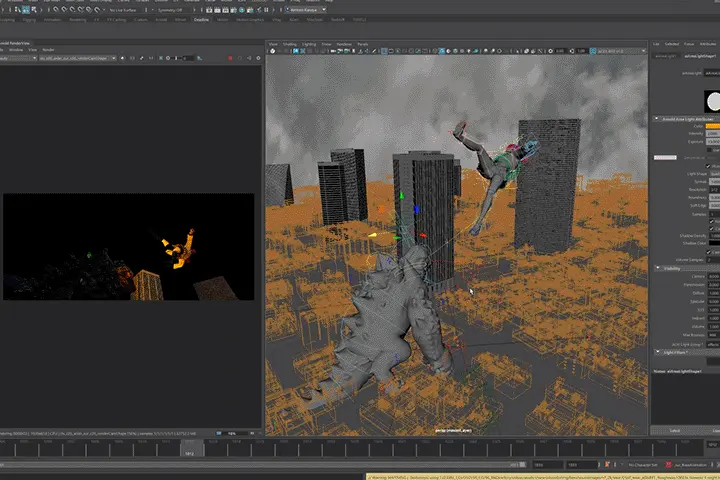Open the Lighting menu in viewport panel
Screen dimensions: 720x480
(309, 44)
